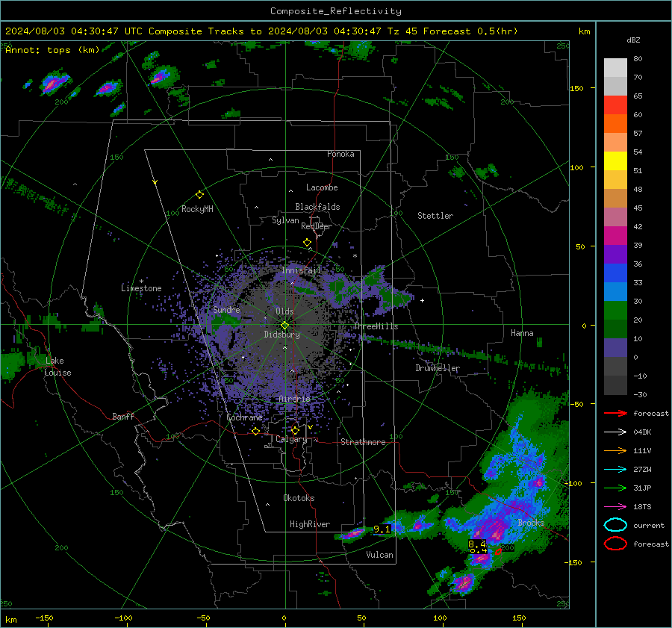Click the yellow diamond marker near RedDeer
Screen dimensions: 672x628
point(307,243)
